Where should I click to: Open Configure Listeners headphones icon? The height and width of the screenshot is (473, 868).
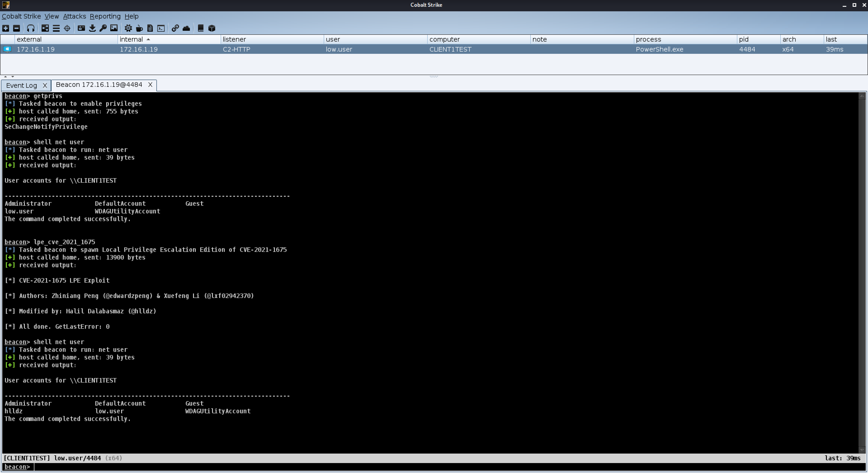click(31, 28)
